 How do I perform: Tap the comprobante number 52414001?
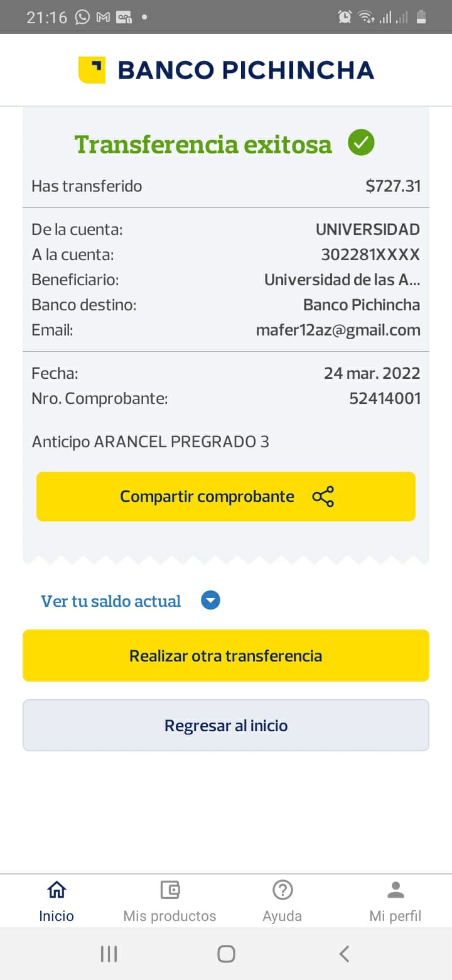click(385, 398)
